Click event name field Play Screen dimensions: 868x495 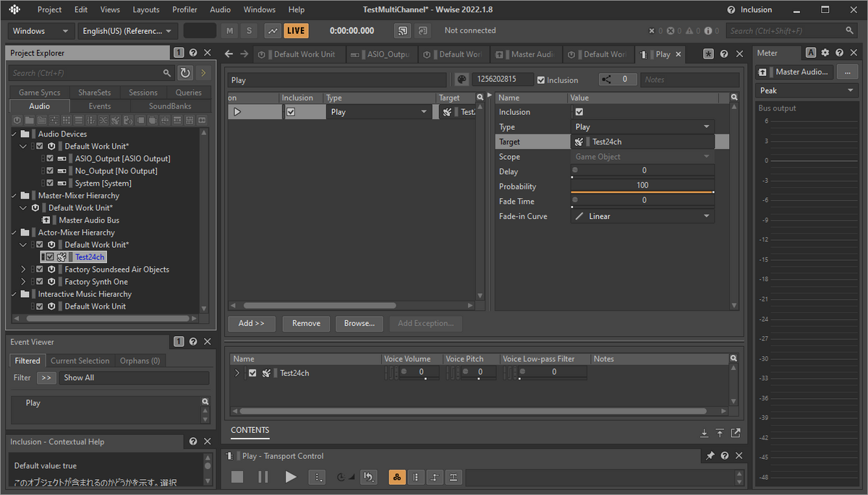coord(337,80)
